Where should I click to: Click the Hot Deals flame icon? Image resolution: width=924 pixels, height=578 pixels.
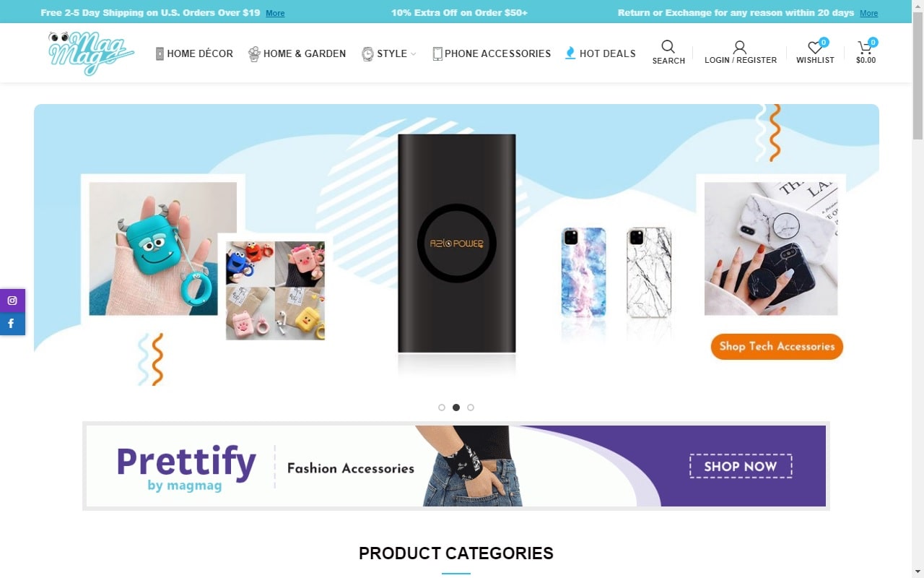click(x=570, y=53)
